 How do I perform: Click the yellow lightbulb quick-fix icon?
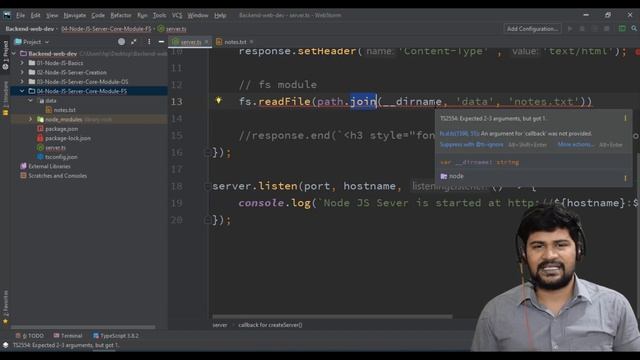218,100
